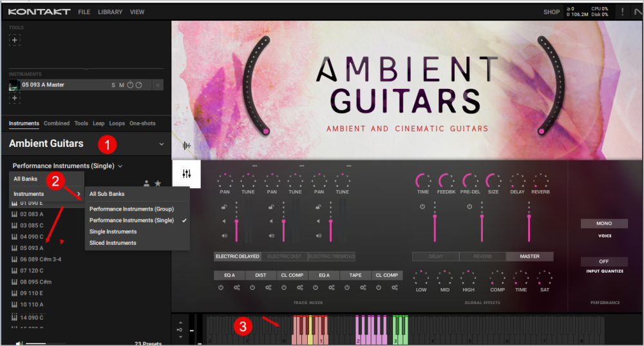Click the REVERB send knob
Viewport: 644px width, 346px height.
pyautogui.click(x=540, y=181)
